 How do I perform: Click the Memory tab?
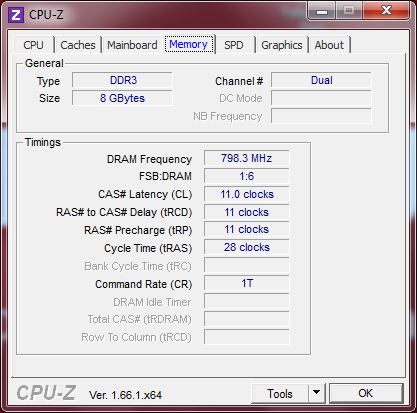coord(188,44)
